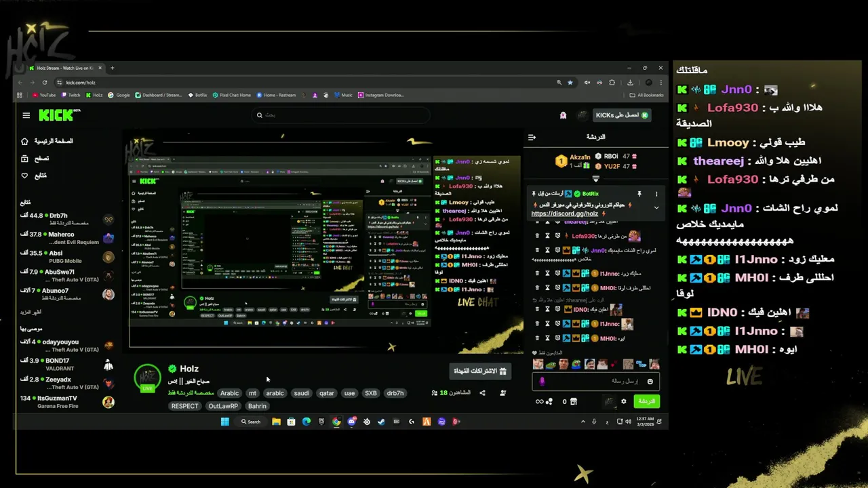Viewport: 868px width, 488px height.
Task: Collapse the chat panel with the arrow icon
Action: coord(532,137)
